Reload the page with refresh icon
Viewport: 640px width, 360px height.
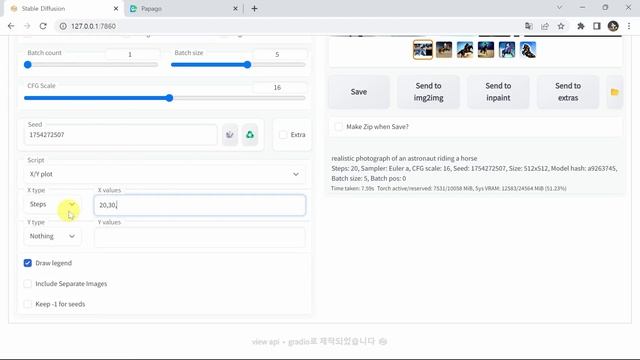pos(43,26)
